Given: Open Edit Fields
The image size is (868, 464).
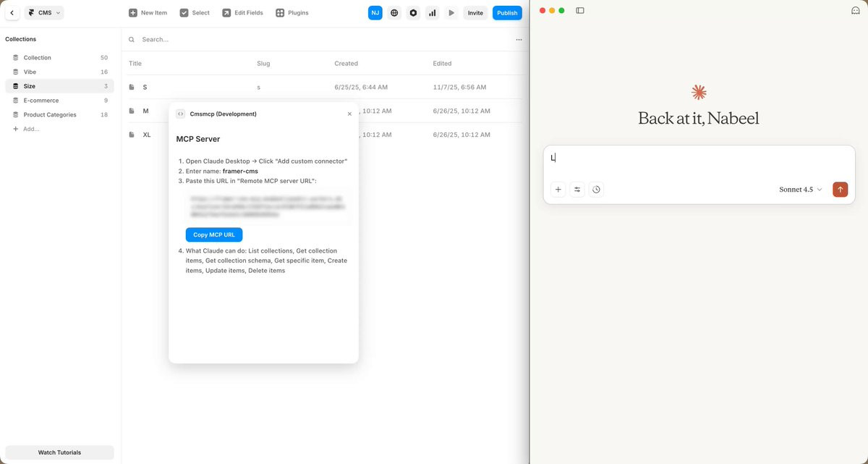Looking at the screenshot, I should click(x=242, y=13).
